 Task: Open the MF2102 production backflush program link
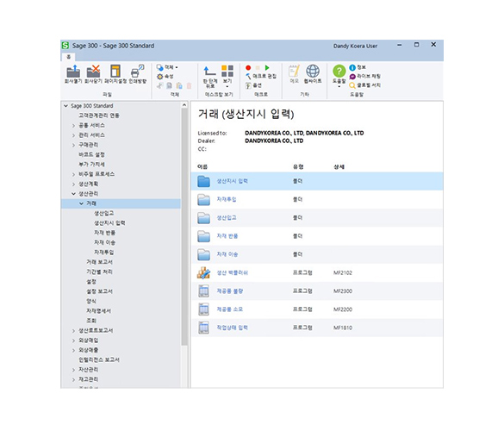[232, 272]
